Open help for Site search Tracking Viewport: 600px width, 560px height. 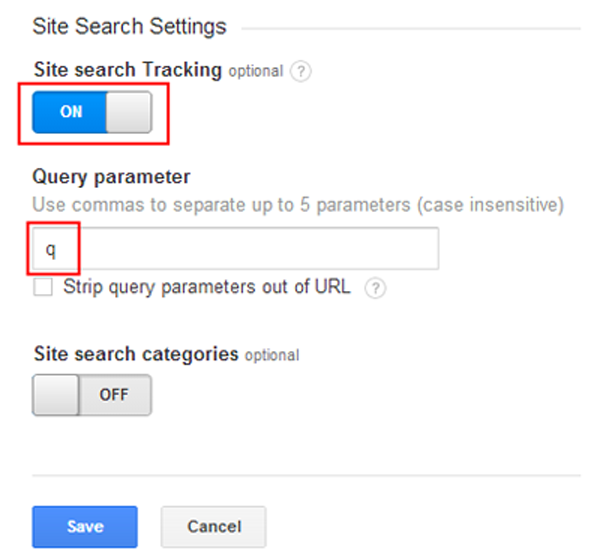301,71
